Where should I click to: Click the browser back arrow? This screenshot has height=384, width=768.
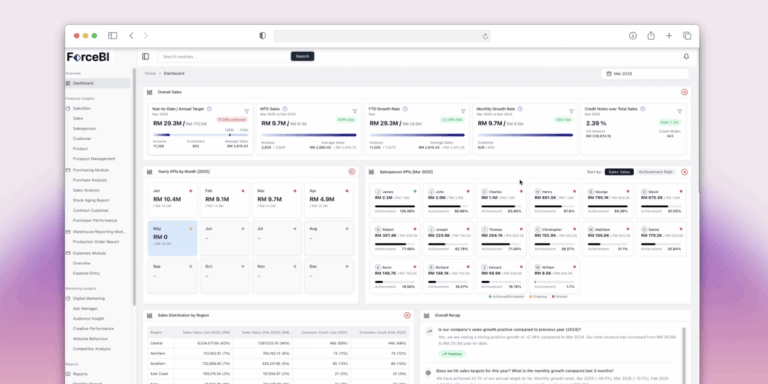point(131,36)
